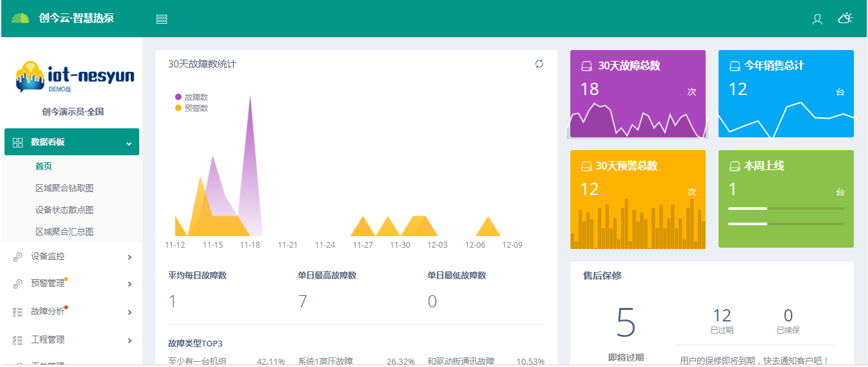This screenshot has width=868, height=367.
Task: Open the 预警管理 menu
Action: (72, 284)
